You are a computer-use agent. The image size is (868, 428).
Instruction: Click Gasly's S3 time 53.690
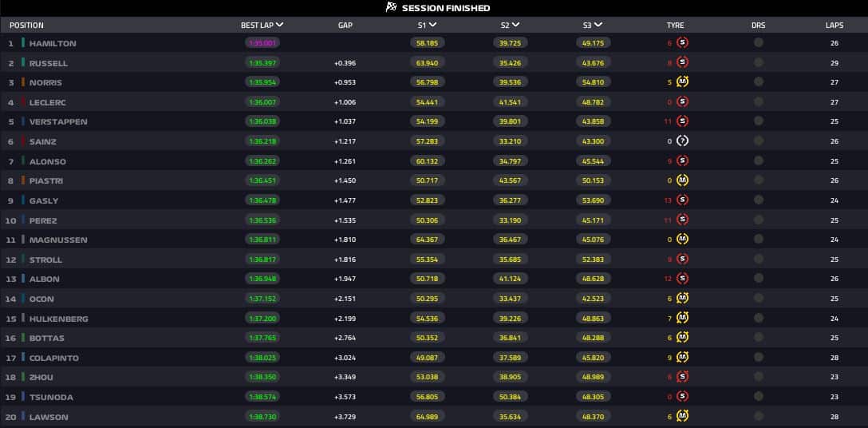pos(594,200)
